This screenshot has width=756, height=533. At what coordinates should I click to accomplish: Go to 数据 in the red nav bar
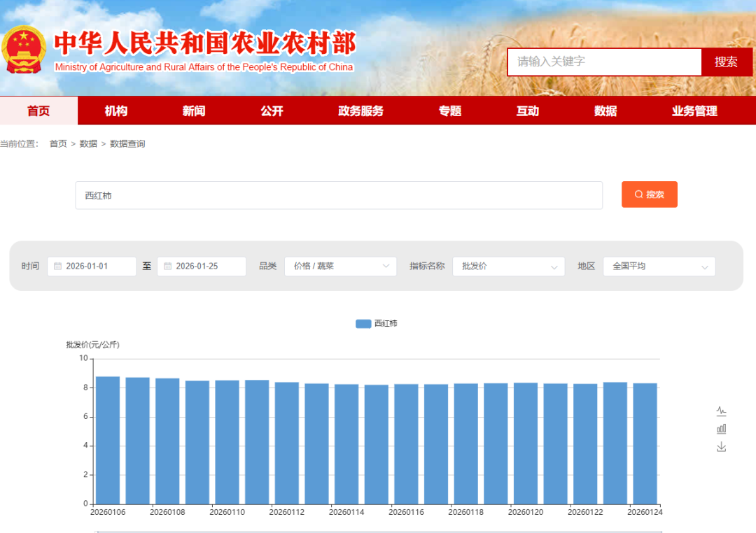point(605,111)
